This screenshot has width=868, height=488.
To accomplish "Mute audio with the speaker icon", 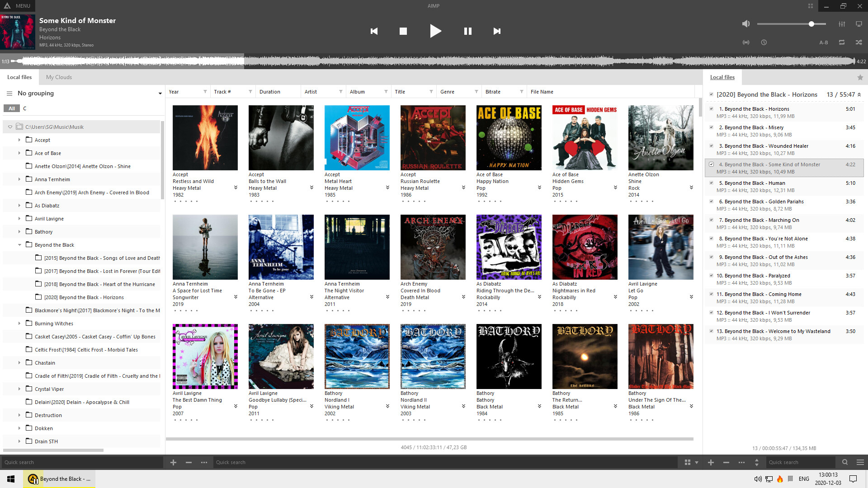I will pyautogui.click(x=746, y=24).
